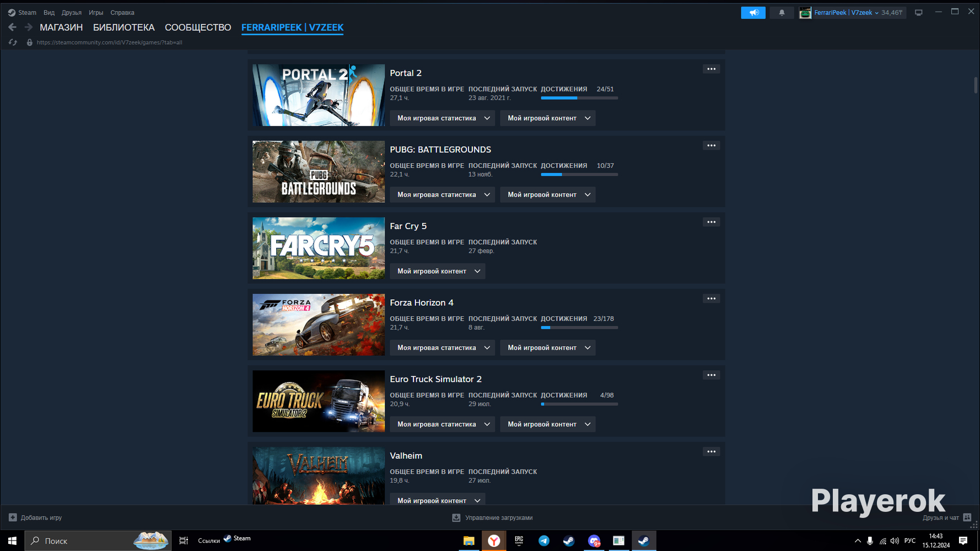Switch input language via РУС indicator
The width and height of the screenshot is (980, 551).
[x=910, y=541]
